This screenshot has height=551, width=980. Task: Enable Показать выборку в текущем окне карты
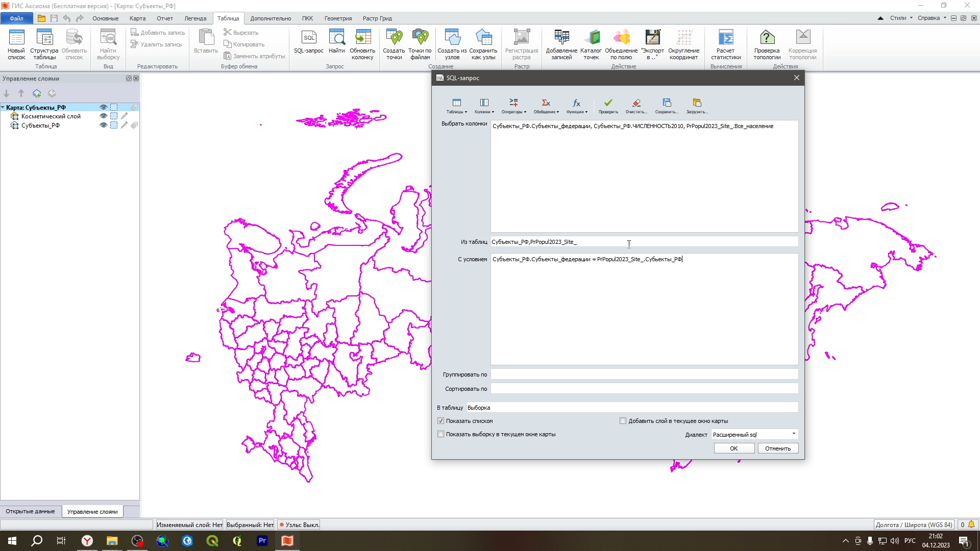pos(441,434)
